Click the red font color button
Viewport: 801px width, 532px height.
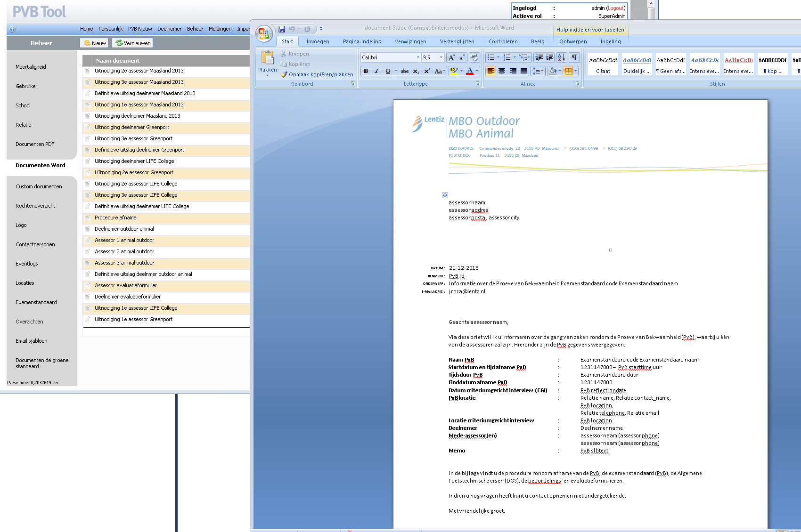point(470,71)
